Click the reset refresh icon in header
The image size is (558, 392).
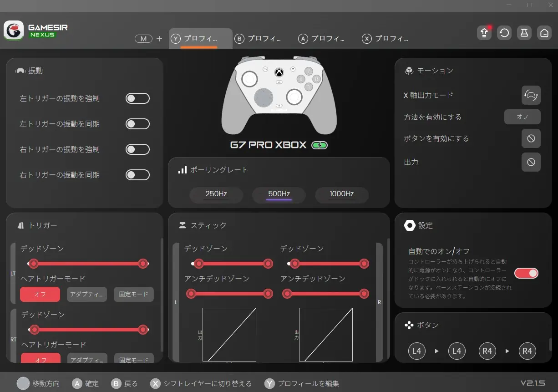[x=504, y=33]
